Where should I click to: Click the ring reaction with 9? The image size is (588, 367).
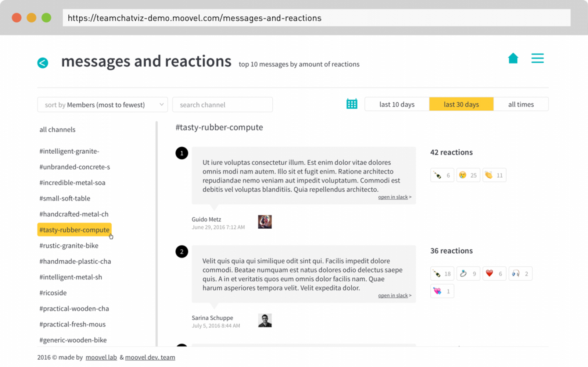point(468,274)
